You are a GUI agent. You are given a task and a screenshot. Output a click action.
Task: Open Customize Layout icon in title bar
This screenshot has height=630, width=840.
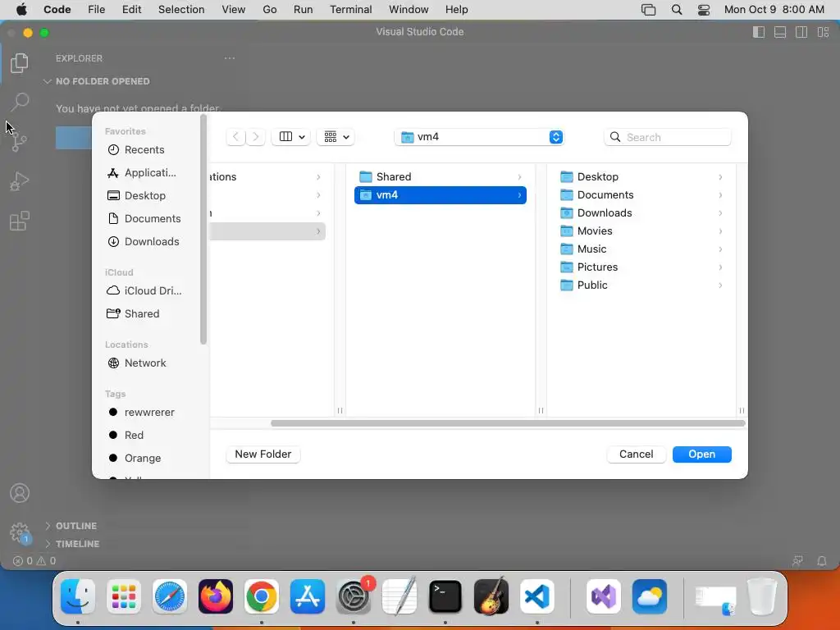tap(823, 32)
